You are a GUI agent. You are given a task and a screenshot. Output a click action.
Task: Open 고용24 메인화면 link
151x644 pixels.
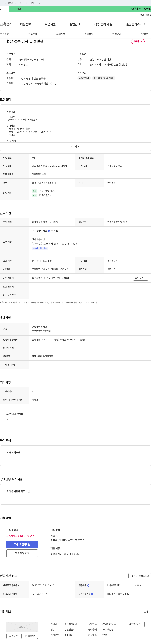[141, 9]
